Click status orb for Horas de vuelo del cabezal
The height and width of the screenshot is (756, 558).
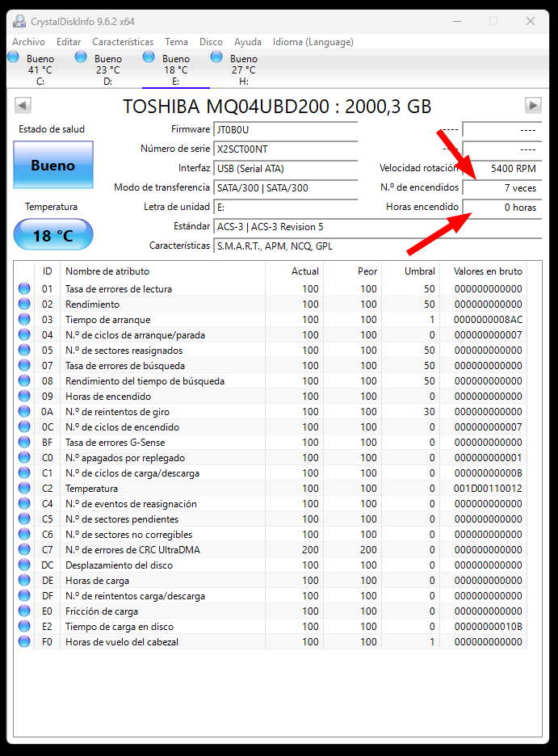point(24,642)
